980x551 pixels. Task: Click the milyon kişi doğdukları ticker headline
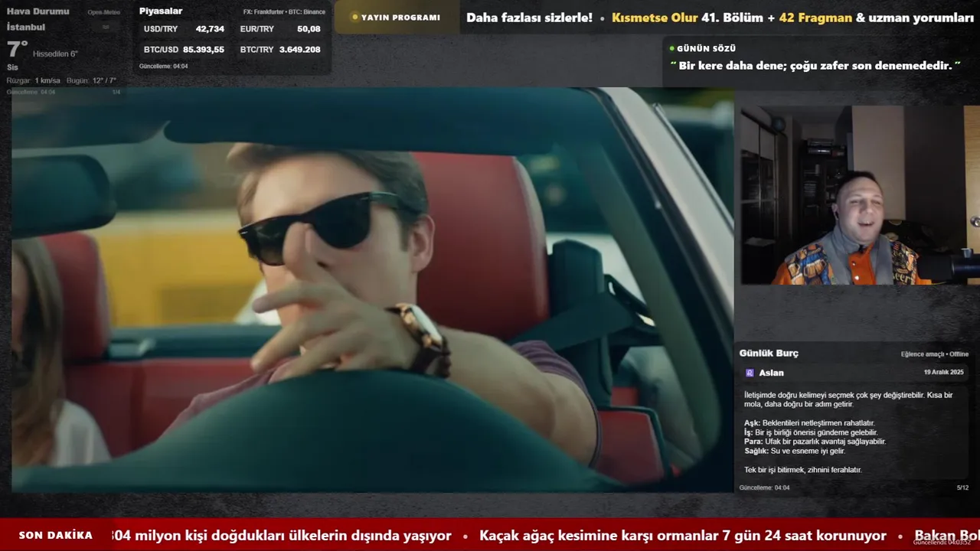tap(282, 536)
